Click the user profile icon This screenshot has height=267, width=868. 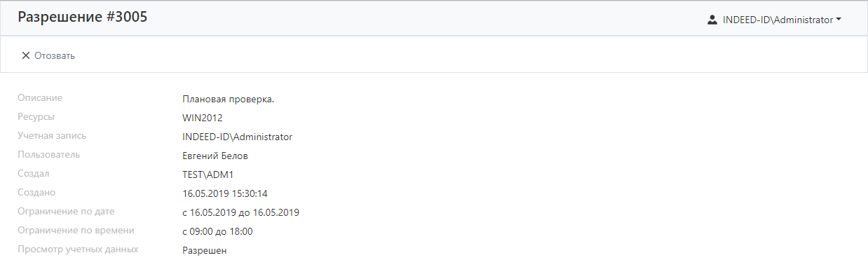(712, 20)
